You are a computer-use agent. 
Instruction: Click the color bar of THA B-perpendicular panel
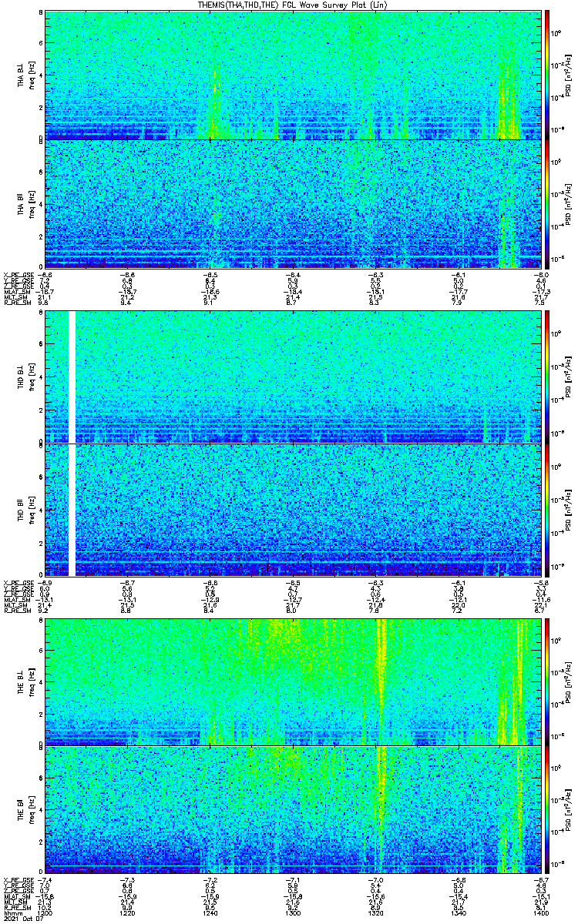[547, 75]
